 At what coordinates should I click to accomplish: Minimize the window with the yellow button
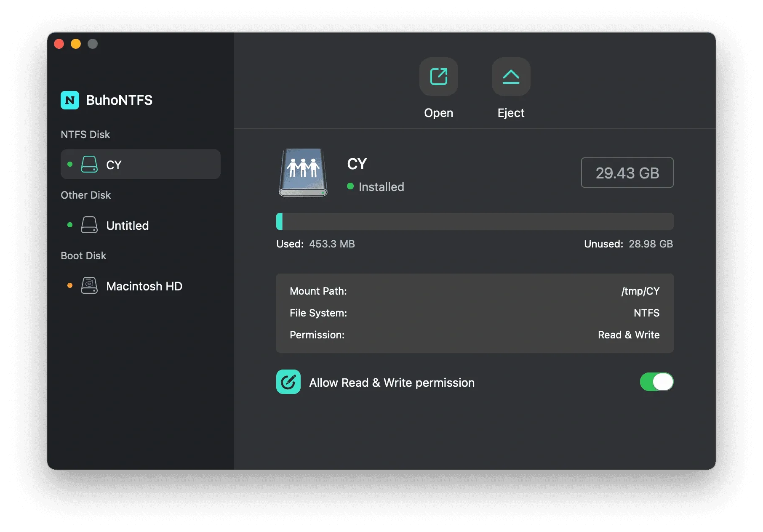click(x=76, y=44)
